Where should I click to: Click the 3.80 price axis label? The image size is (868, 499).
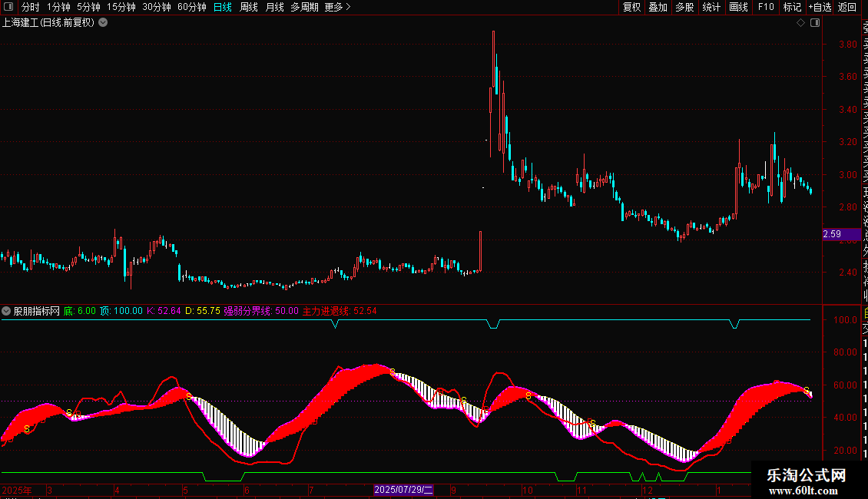pos(848,45)
